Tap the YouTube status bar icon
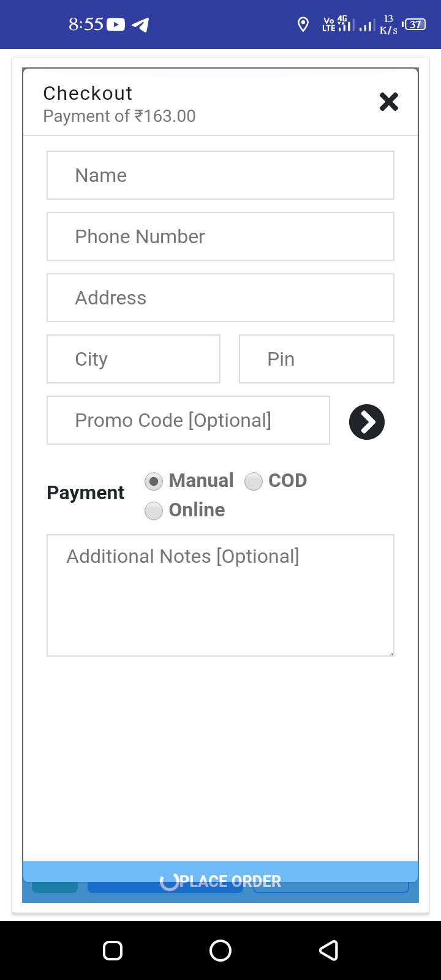441x980 pixels. pyautogui.click(x=116, y=24)
